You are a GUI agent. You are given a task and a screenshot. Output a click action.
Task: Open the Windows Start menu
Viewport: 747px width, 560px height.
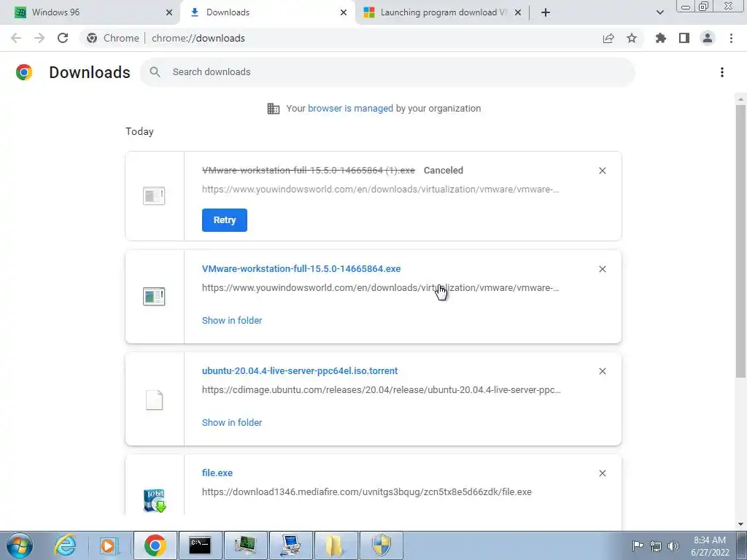point(20,545)
